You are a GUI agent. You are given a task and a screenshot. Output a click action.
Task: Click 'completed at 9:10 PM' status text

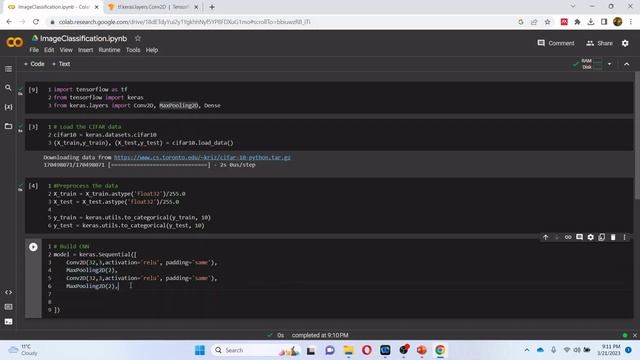[x=320, y=335]
